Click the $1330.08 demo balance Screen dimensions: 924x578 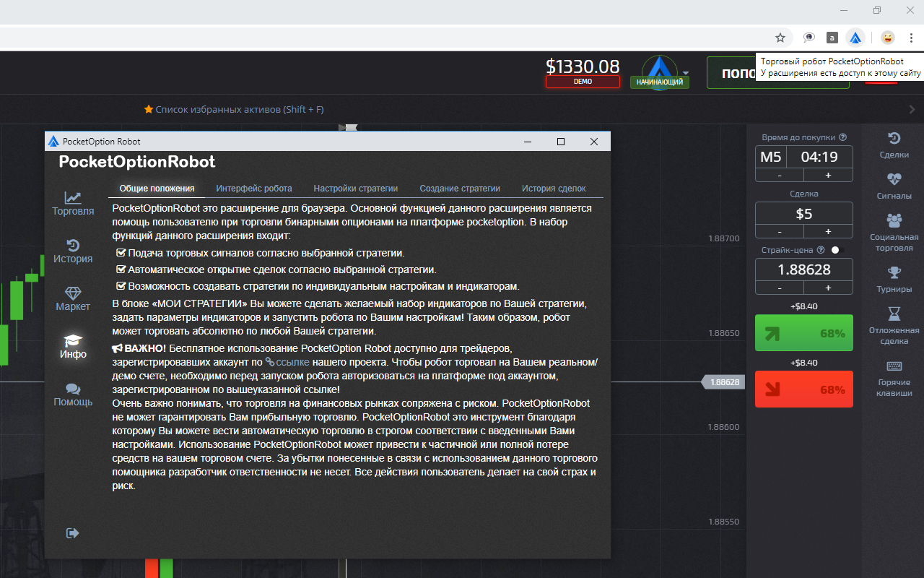coord(583,67)
